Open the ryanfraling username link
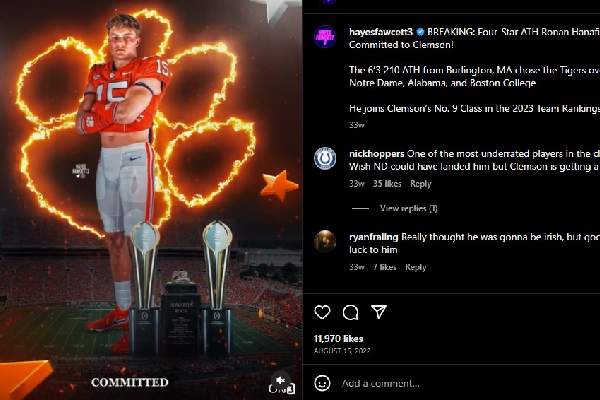This screenshot has height=400, width=600. point(375,235)
